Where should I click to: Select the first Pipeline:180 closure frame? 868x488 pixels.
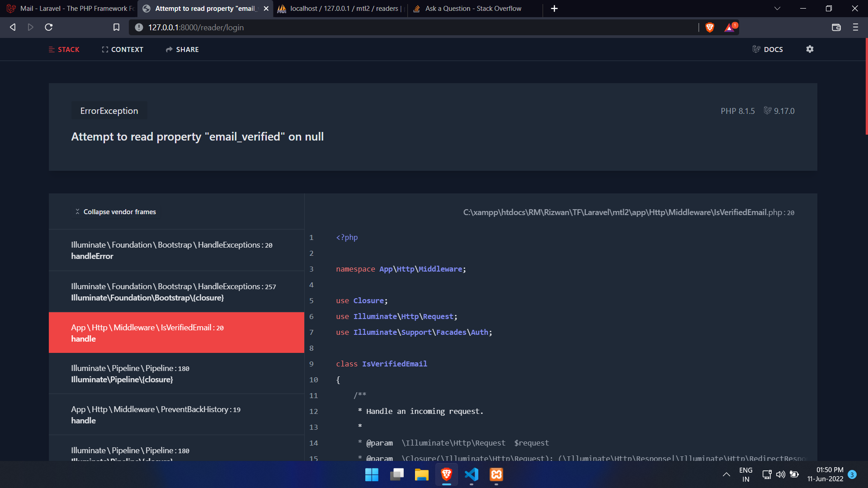click(x=176, y=374)
